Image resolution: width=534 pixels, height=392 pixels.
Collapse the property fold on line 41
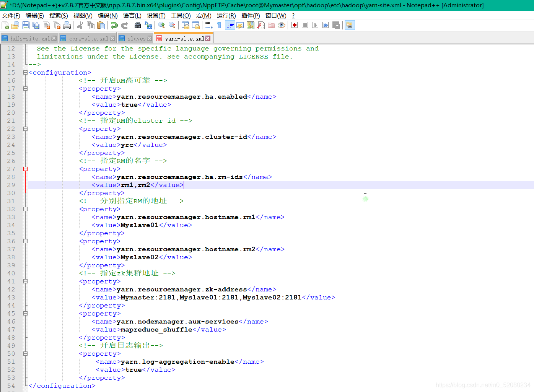point(26,281)
